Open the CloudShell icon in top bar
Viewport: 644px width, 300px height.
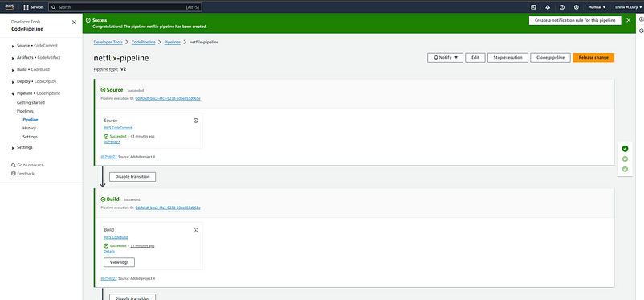coord(533,7)
